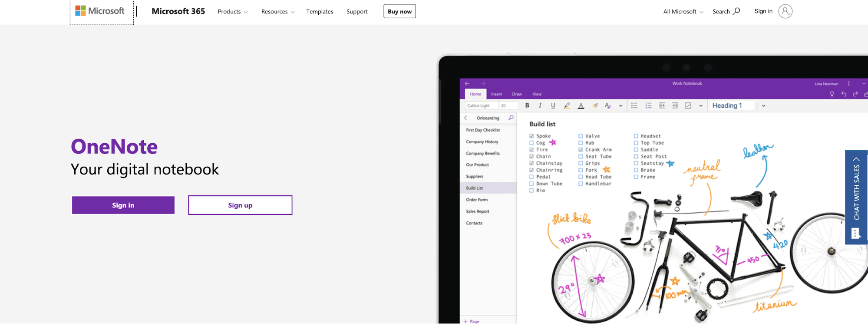Screen dimensions: 868x326
Task: Toggle Underline formatting in the OneNote toolbar
Action: point(553,105)
